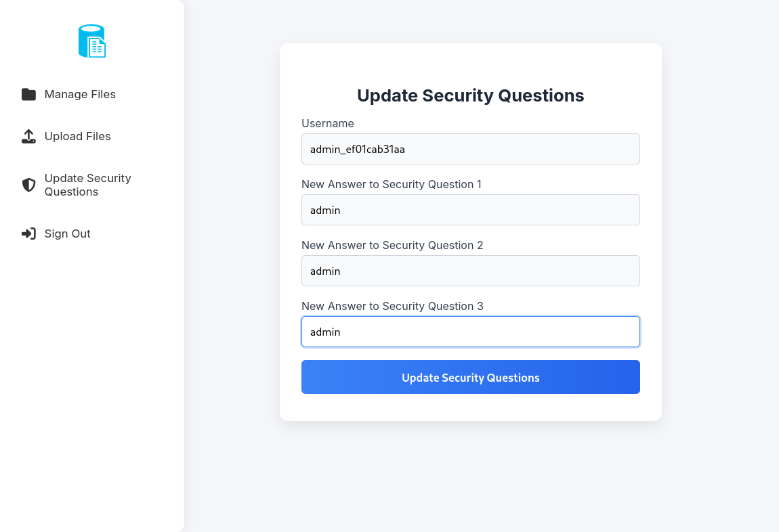Click the Update Security Questions form heading
The image size is (779, 532).
tap(470, 95)
